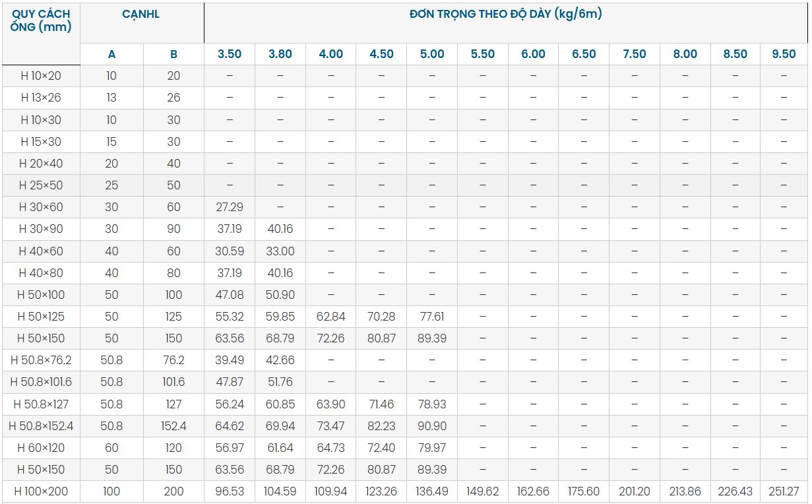Click the 77.61 weight value
Image resolution: width=812 pixels, height=504 pixels.
[x=432, y=317]
